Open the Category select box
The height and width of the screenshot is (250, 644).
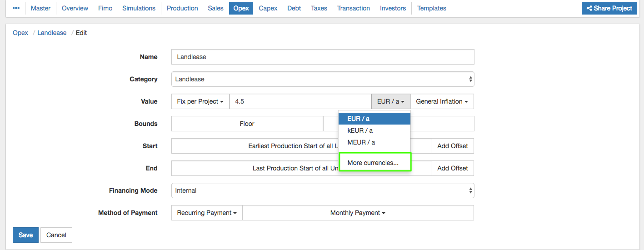coord(323,79)
